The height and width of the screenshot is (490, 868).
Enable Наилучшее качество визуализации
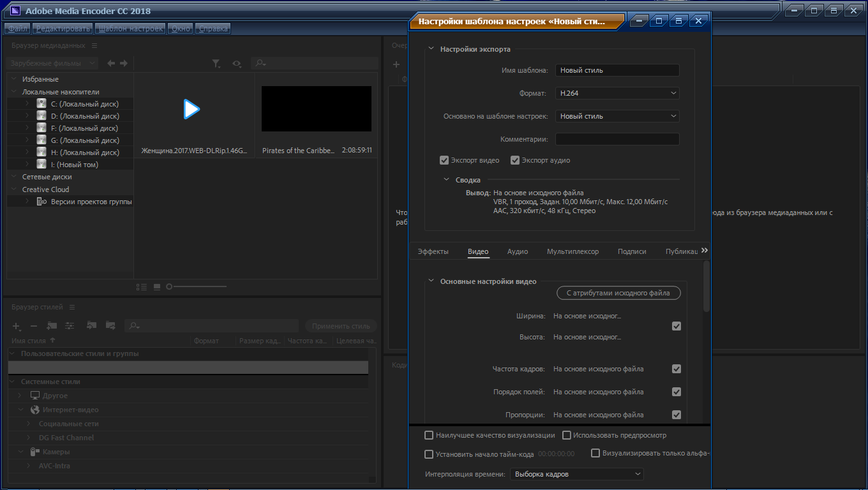pyautogui.click(x=429, y=435)
